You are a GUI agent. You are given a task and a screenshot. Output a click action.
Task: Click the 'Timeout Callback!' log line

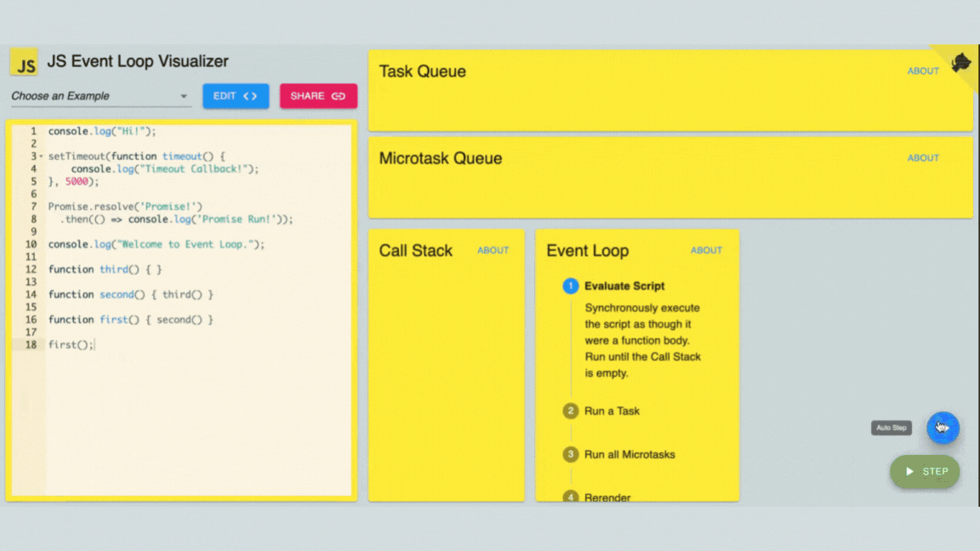click(164, 169)
